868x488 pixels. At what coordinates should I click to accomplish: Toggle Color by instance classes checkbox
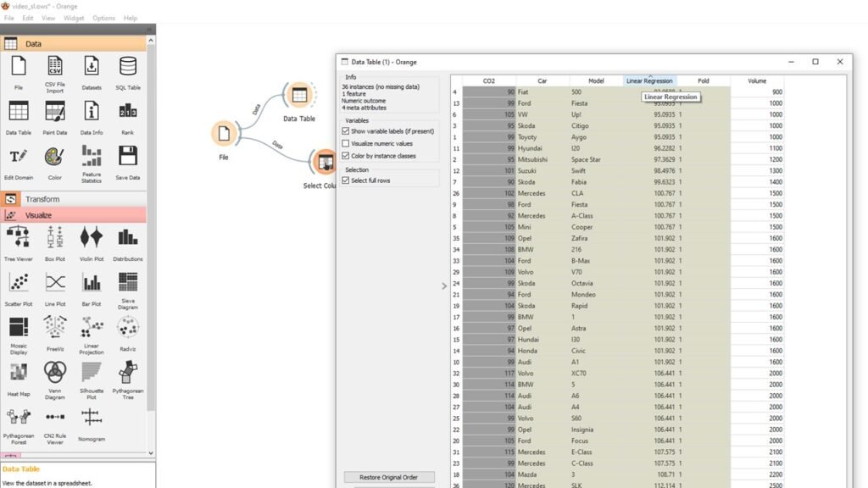[346, 156]
